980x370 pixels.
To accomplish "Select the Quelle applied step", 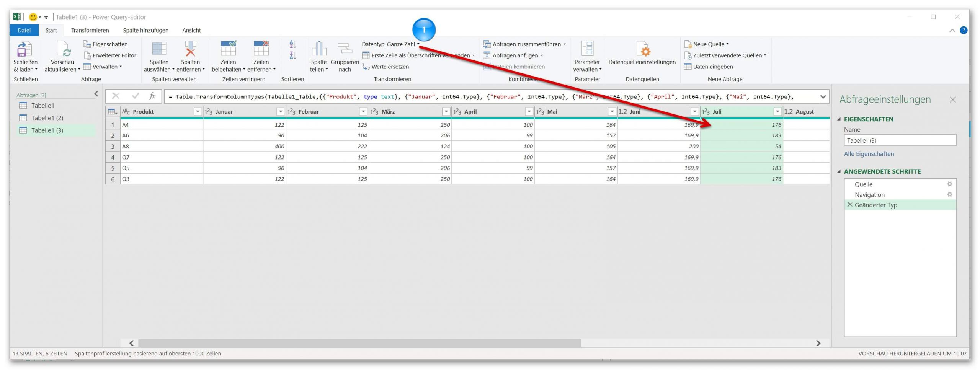I will [900, 184].
